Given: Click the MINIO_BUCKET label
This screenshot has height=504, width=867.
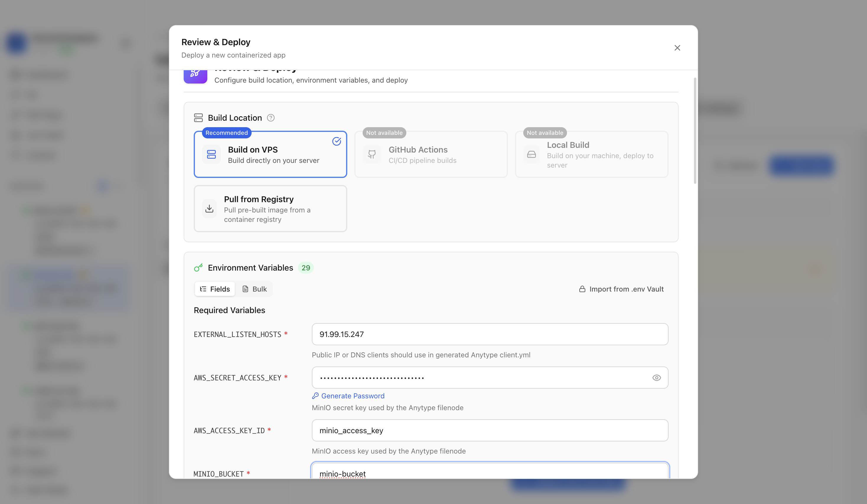Looking at the screenshot, I should click(219, 474).
